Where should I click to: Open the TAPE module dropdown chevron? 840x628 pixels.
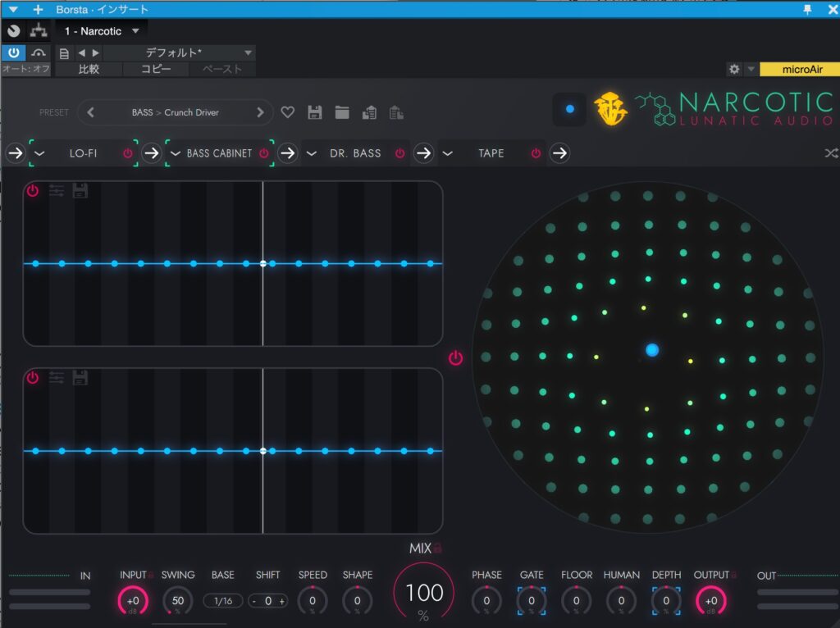448,153
